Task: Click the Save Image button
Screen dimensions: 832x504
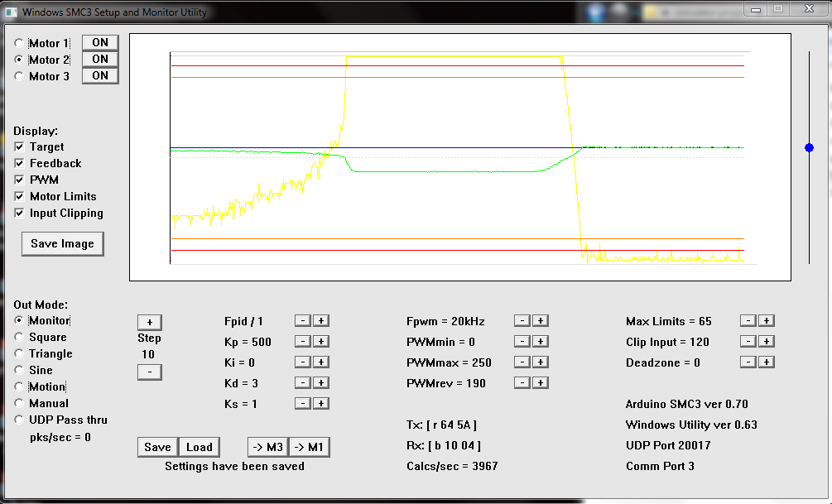Action: point(62,243)
